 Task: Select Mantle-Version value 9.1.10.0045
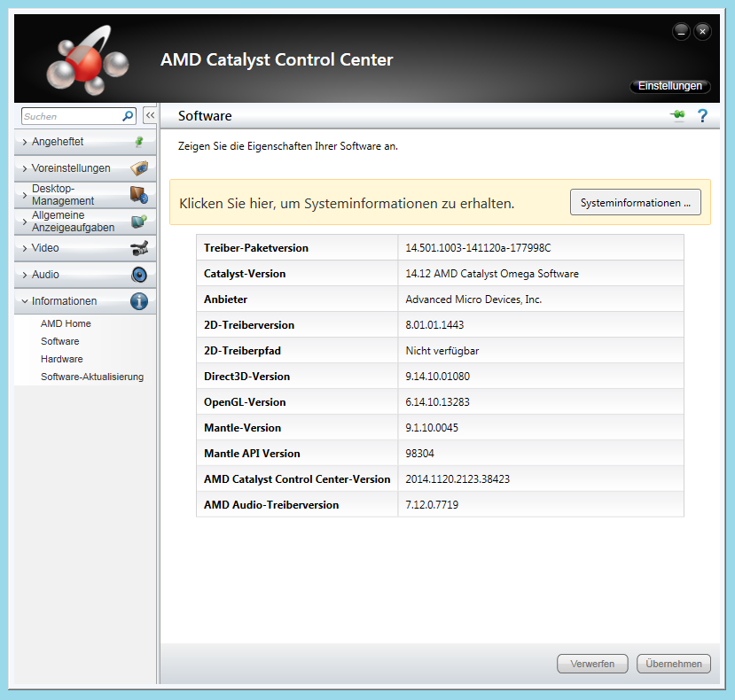[432, 428]
